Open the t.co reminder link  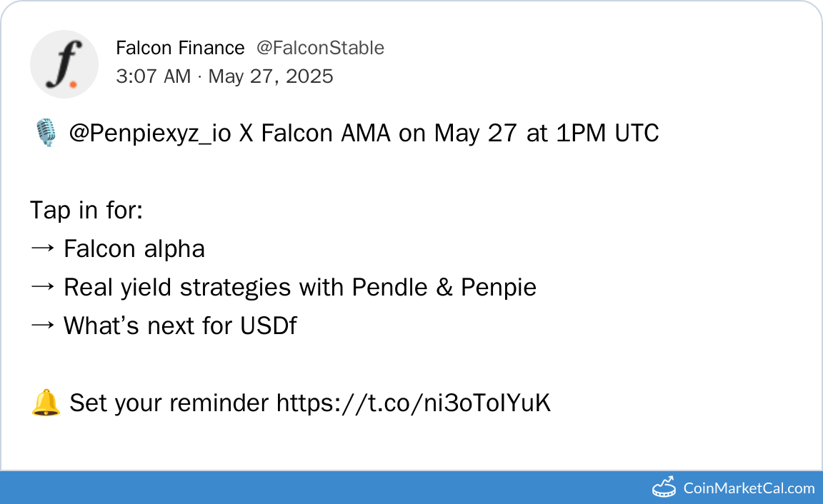click(414, 403)
